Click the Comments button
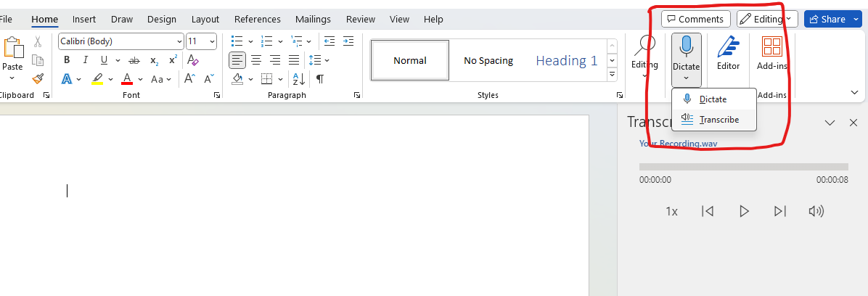Image resolution: width=868 pixels, height=296 pixels. click(x=695, y=19)
